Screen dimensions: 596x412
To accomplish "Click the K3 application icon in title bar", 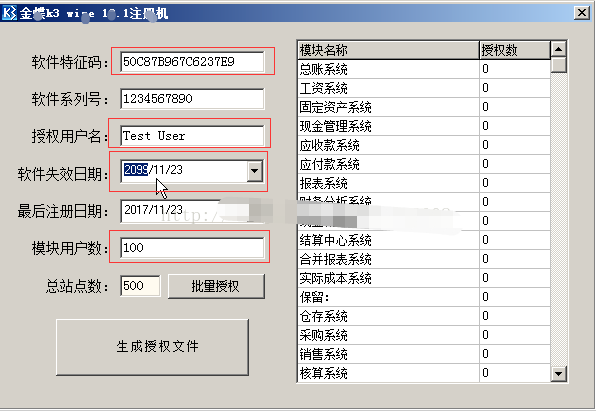I will (x=9, y=13).
